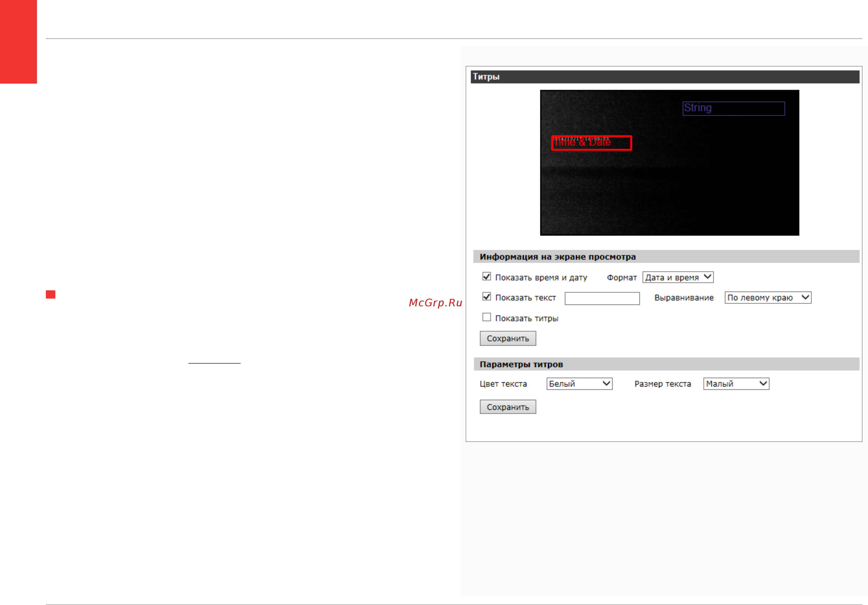
Task: Select the red Time & Date overlay box
Action: click(591, 143)
